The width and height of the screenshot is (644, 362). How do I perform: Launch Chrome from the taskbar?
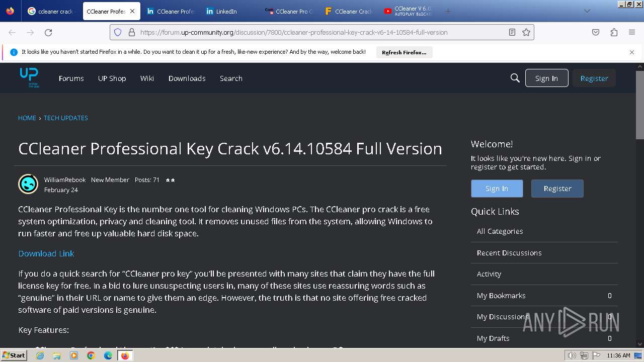pos(91,355)
